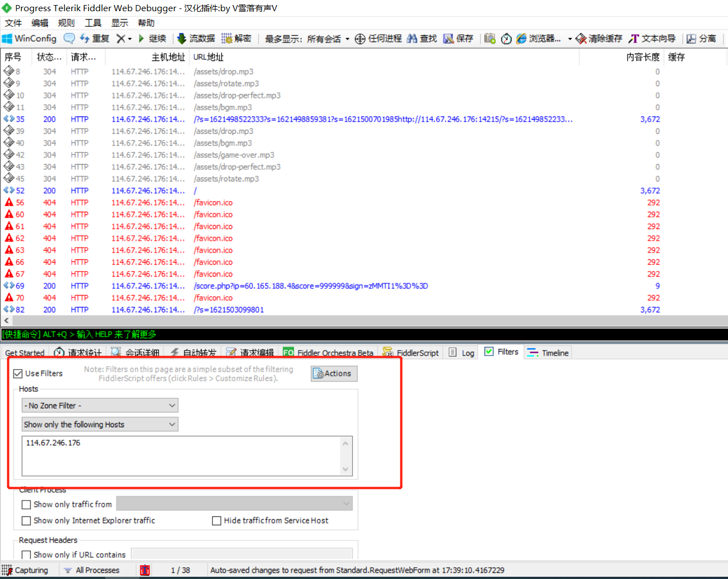Click Capturing indicator in status bar
The width and height of the screenshot is (728, 579).
[25, 570]
